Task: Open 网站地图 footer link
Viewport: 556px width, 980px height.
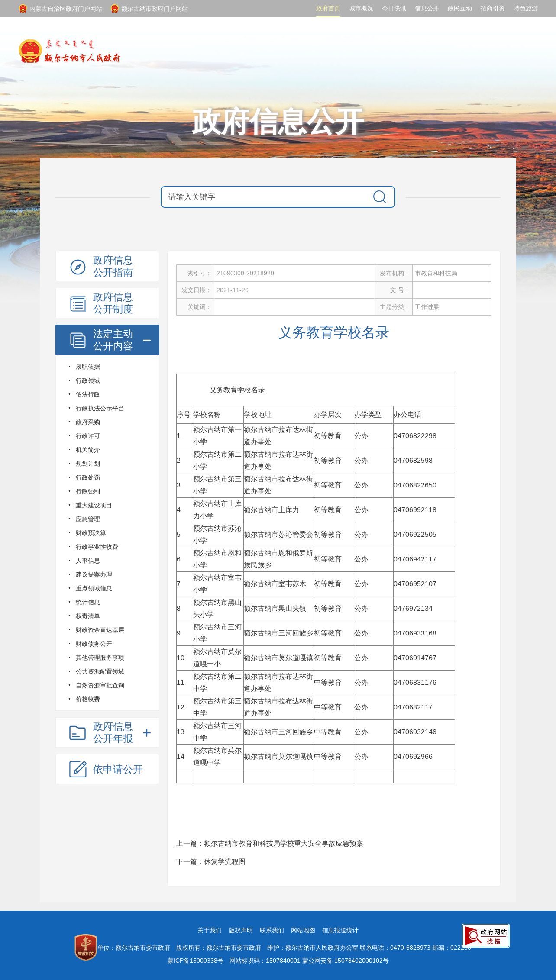Action: (x=303, y=930)
